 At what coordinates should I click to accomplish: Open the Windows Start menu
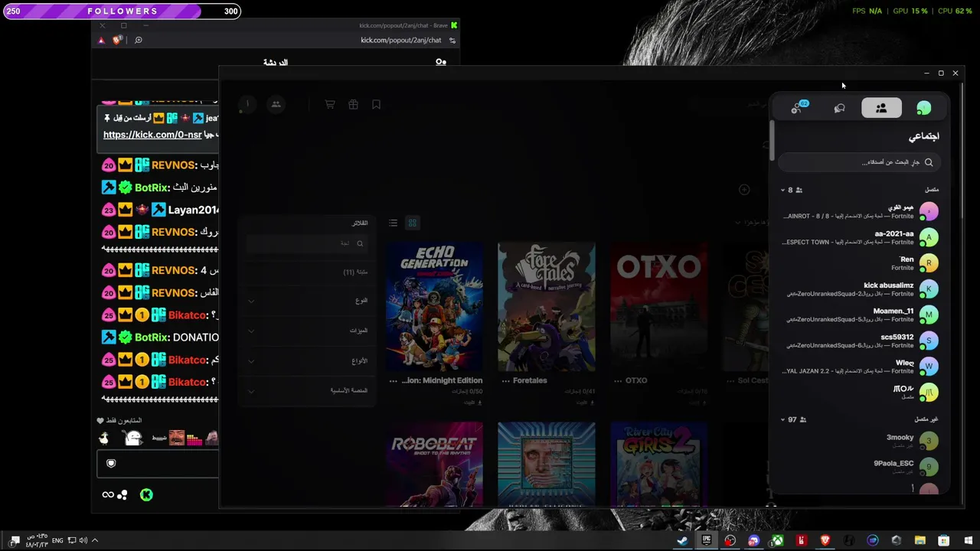pyautogui.click(x=968, y=541)
